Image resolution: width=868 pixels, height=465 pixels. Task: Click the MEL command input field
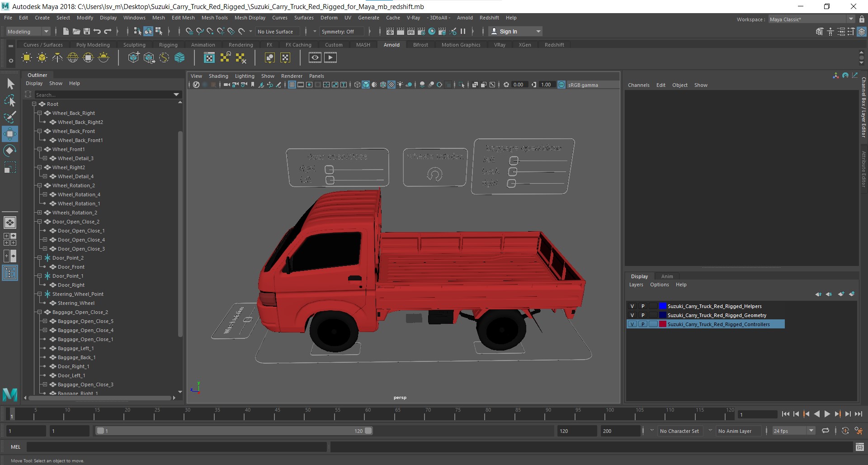click(176, 447)
